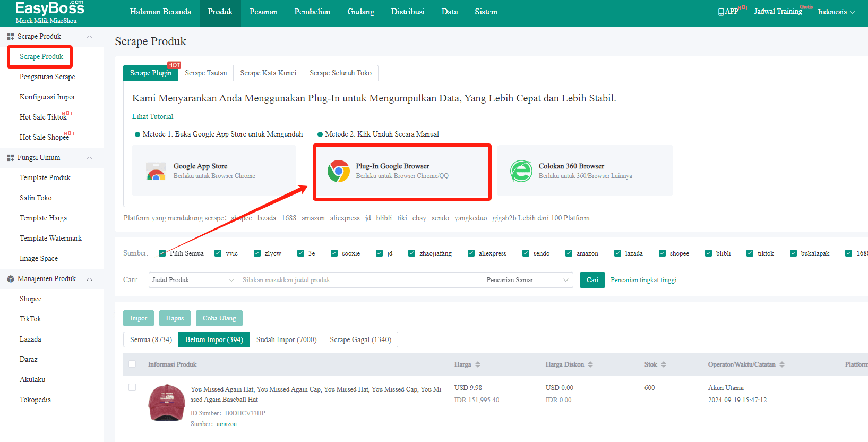The height and width of the screenshot is (442, 868).
Task: Open the Jadwal Training link
Action: pyautogui.click(x=778, y=12)
